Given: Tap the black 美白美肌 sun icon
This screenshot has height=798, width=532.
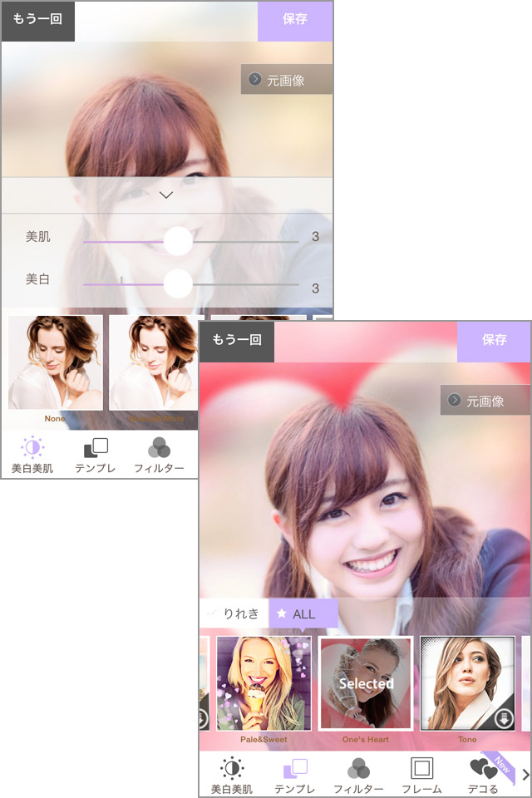Looking at the screenshot, I should 232,769.
